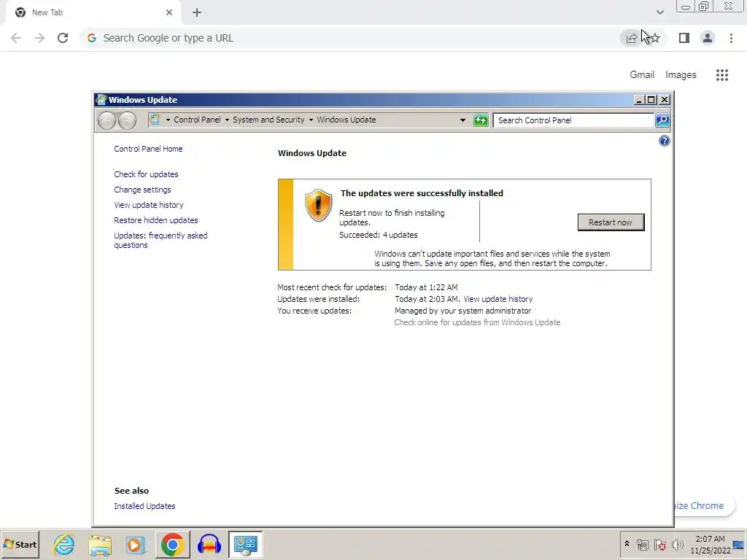Image resolution: width=747 pixels, height=560 pixels.
Task: Click Control Panel taskbar button
Action: click(246, 544)
